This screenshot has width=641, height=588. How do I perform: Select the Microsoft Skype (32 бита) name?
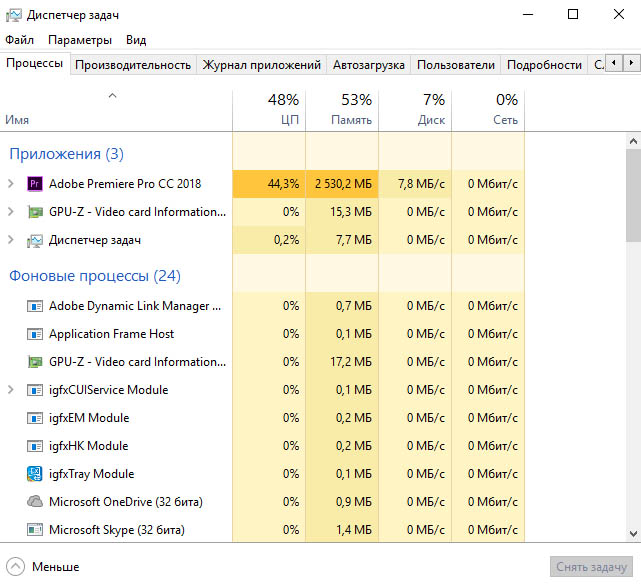(117, 530)
